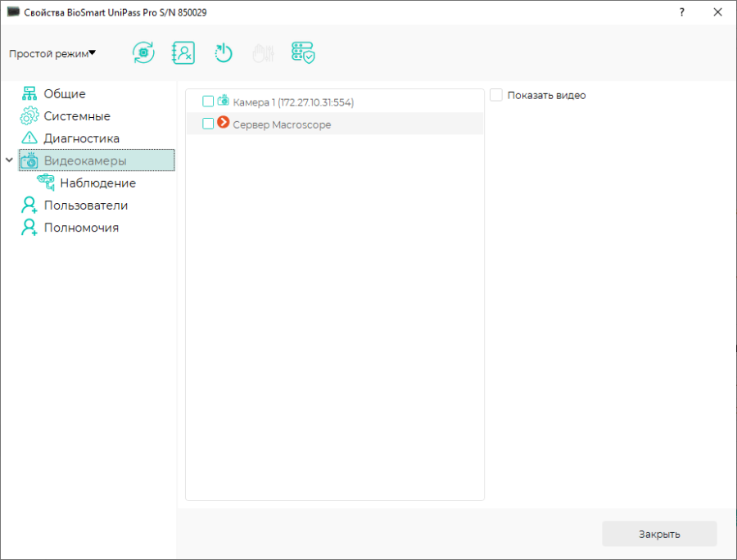
Task: Click the Видеокамеры camera icon
Action: tap(29, 160)
